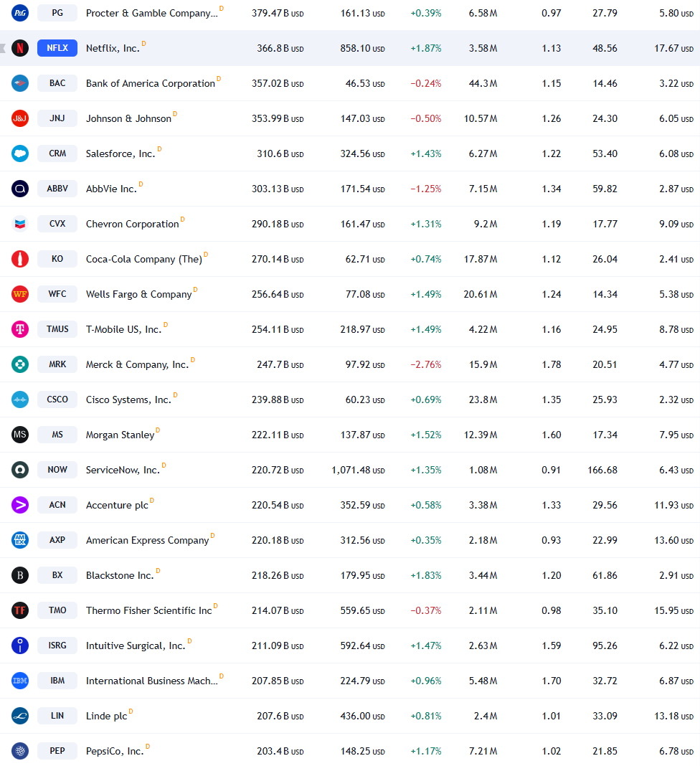The image size is (700, 766).
Task: Open the CVX ticker symbol
Action: 57,224
